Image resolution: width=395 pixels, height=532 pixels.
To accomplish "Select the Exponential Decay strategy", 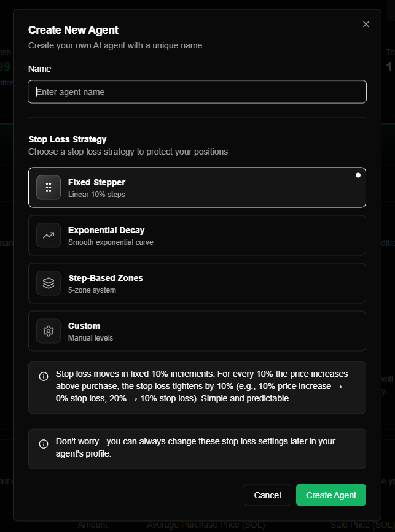I will point(197,235).
